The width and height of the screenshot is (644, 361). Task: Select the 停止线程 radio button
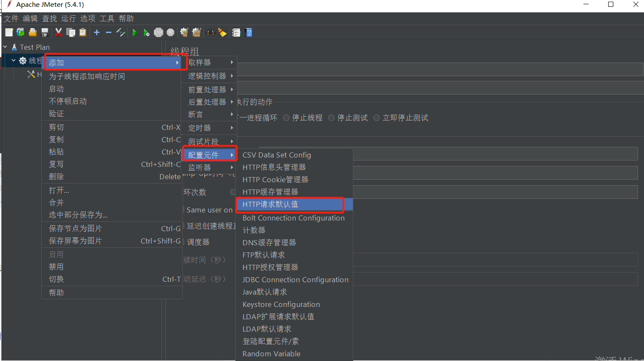(x=286, y=118)
